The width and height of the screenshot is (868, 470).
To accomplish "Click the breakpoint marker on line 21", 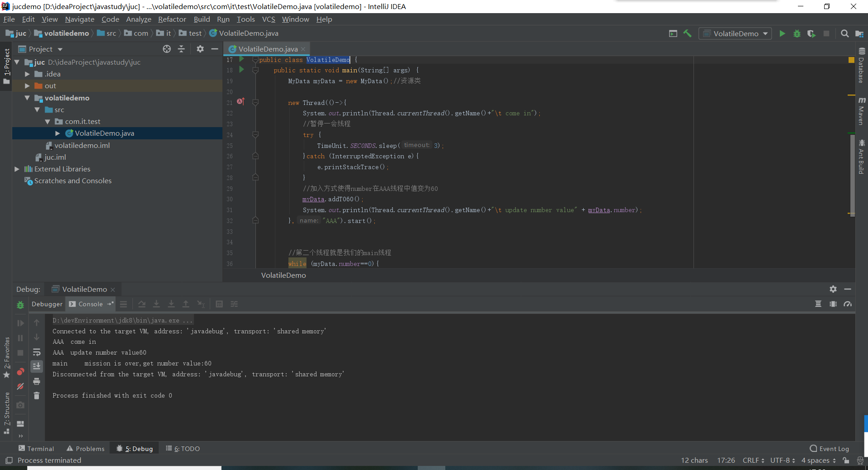I will point(241,102).
